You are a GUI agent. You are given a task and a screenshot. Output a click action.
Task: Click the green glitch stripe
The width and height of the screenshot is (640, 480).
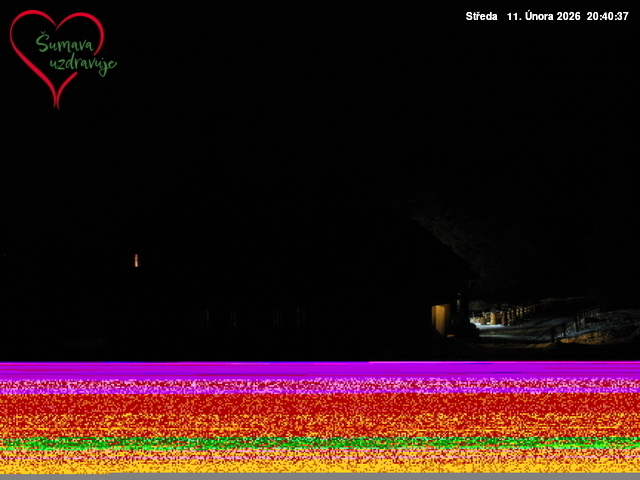(x=320, y=442)
